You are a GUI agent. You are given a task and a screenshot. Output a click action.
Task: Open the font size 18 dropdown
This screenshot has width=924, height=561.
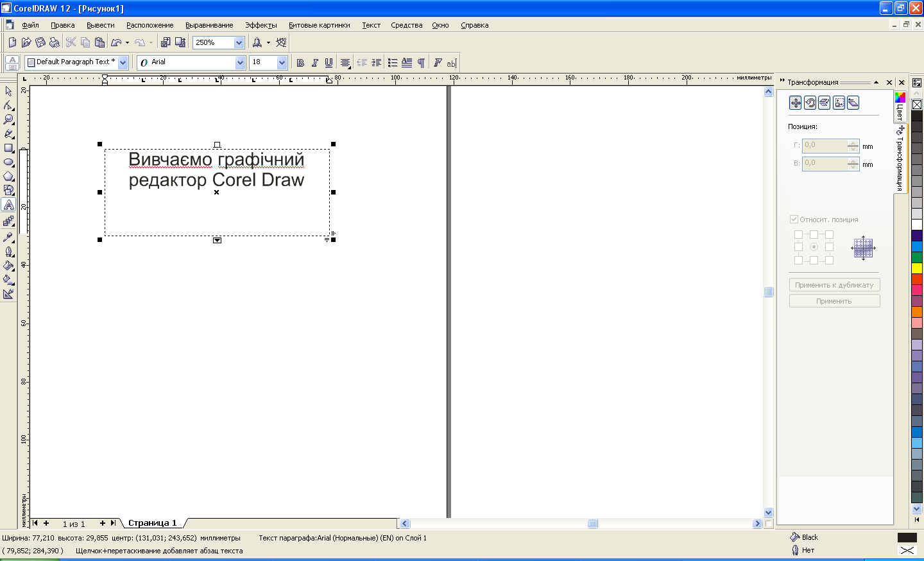tap(282, 62)
